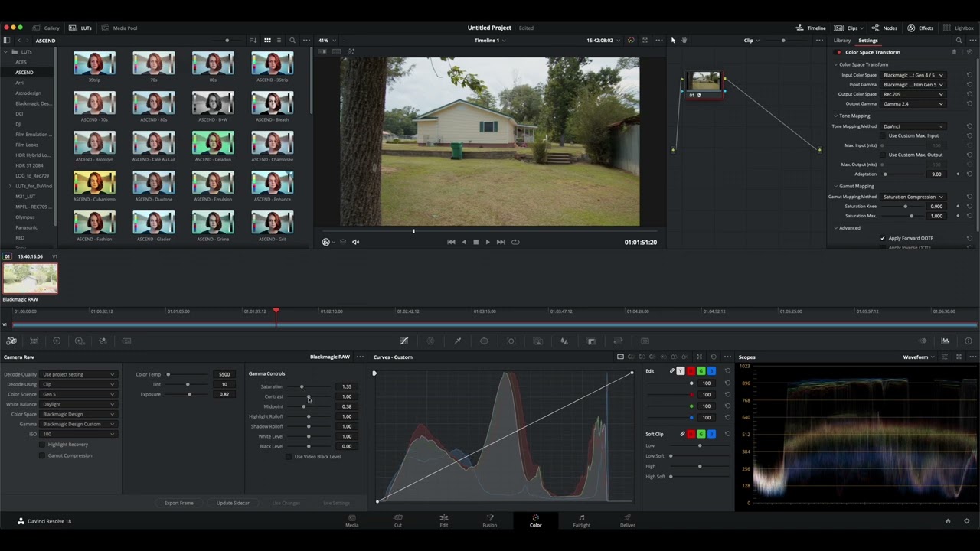Toggle the Y channel in curves Edit
The image size is (980, 551).
[x=681, y=371]
